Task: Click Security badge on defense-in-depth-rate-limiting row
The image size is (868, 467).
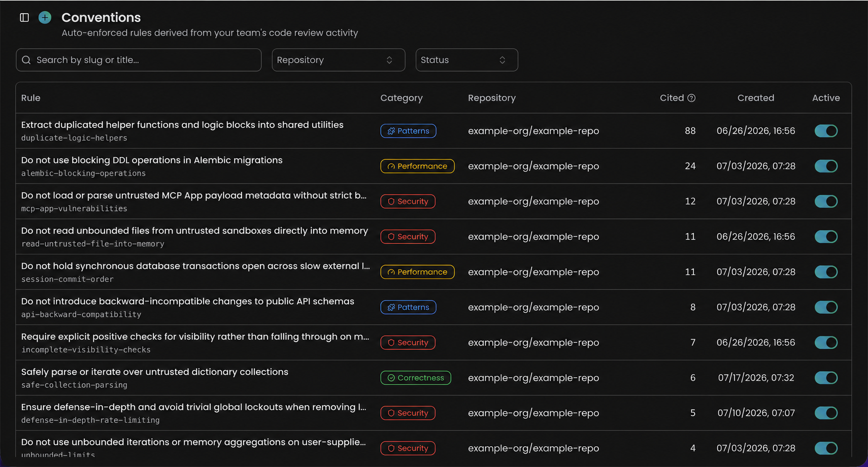Action: (408, 413)
